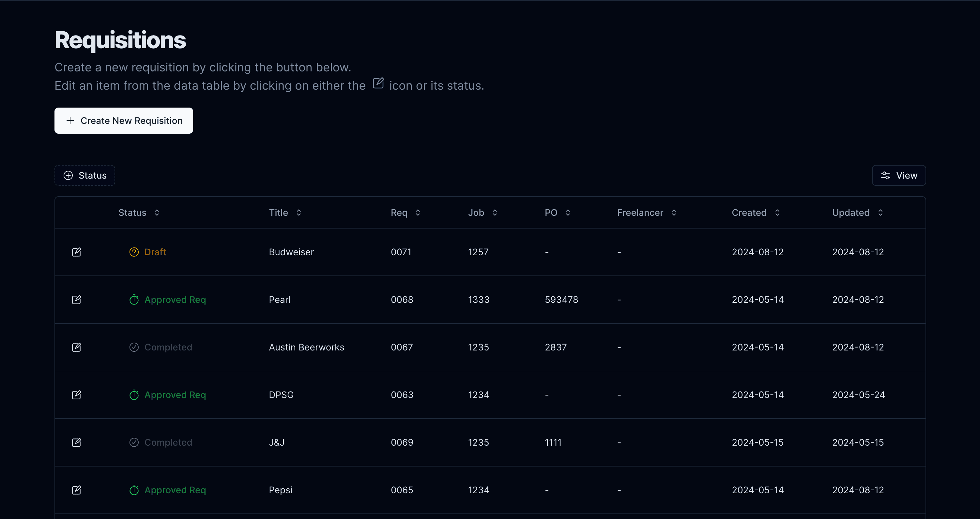This screenshot has height=519, width=980.
Task: Click Create New Requisition button
Action: pos(124,121)
